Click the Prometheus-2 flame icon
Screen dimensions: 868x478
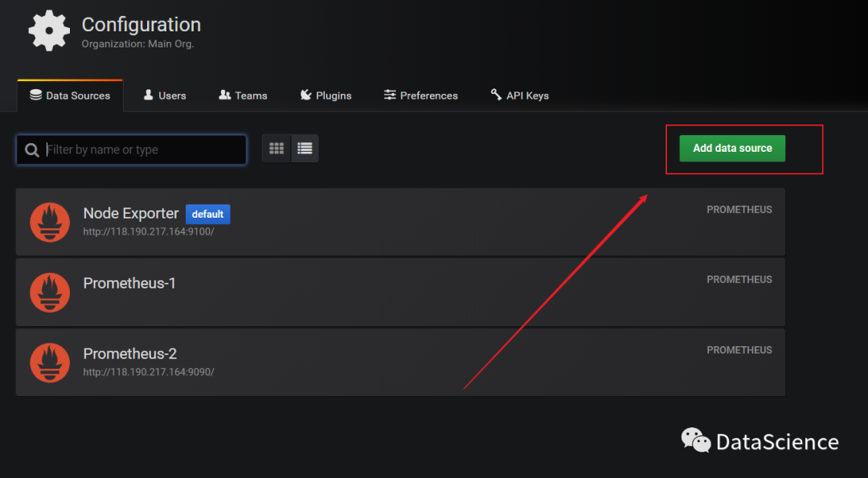50,362
